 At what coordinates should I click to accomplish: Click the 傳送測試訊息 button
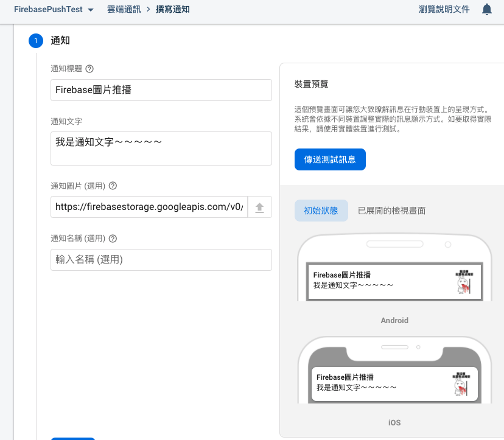330,159
